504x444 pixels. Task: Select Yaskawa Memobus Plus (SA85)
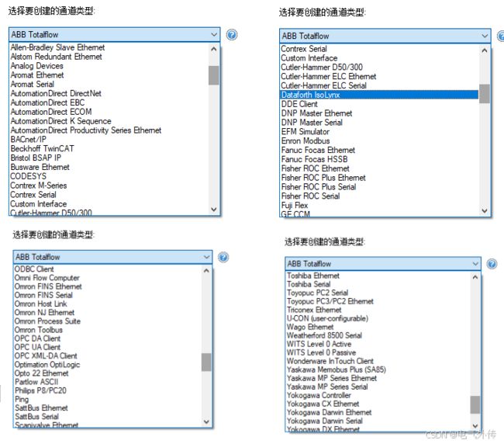coord(337,369)
